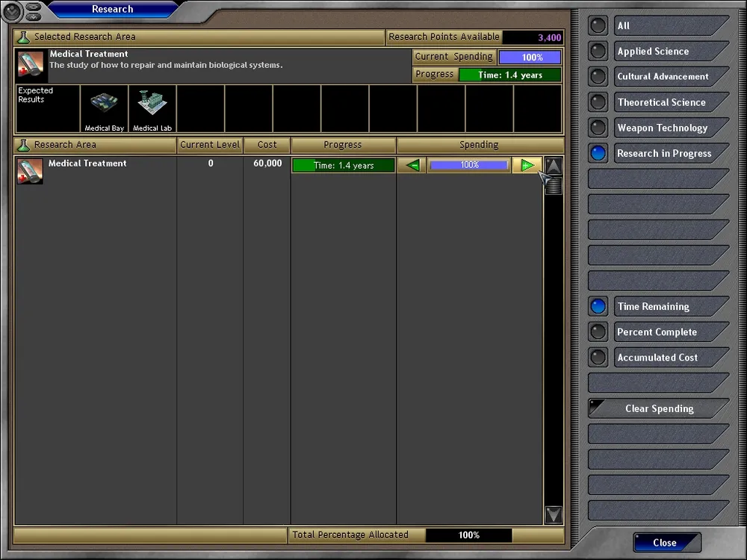Screen dimensions: 747x560
Task: Click the 3,400 research points value
Action: tap(549, 37)
